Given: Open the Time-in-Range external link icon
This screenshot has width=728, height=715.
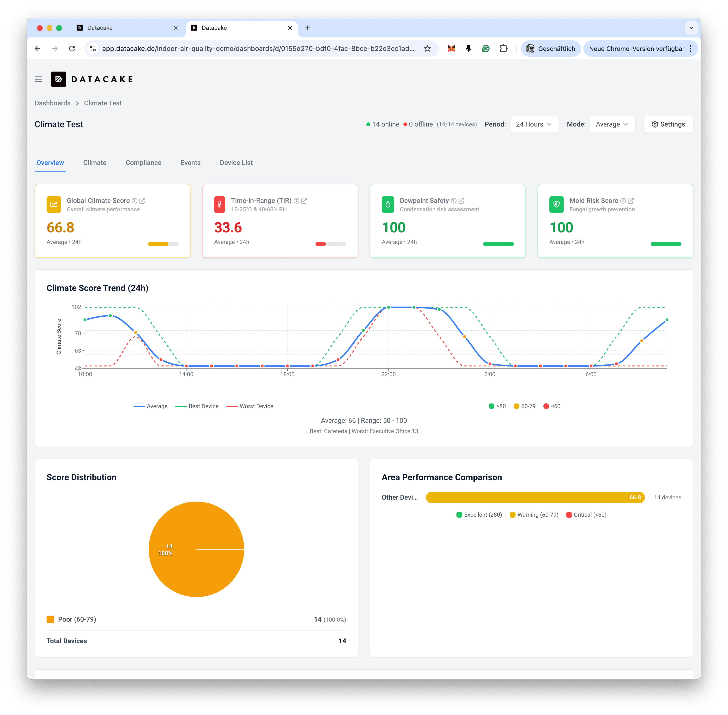Looking at the screenshot, I should (x=304, y=201).
